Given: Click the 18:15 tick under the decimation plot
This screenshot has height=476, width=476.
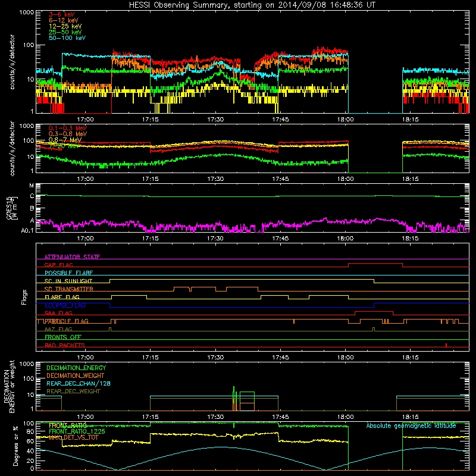Looking at the screenshot, I should point(410,417).
